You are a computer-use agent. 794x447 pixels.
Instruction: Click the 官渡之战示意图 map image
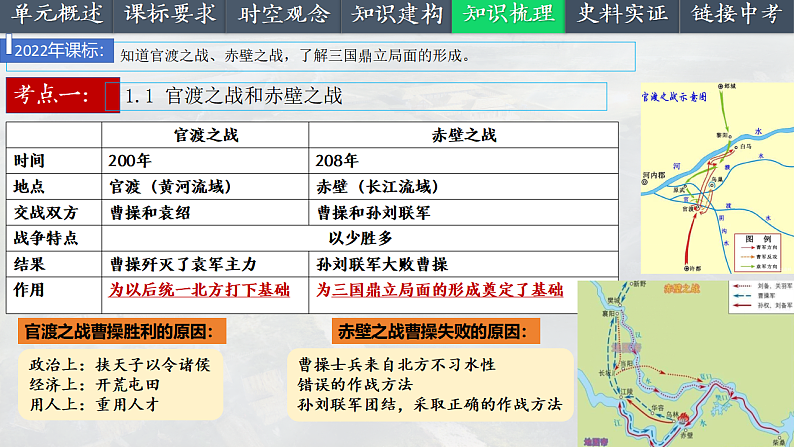pos(717,178)
